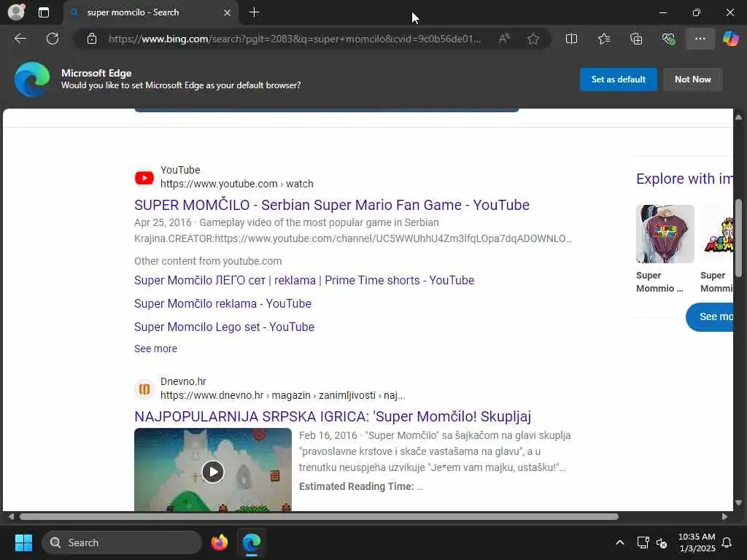Play the Dnevno.hr video thumbnail
The height and width of the screenshot is (560, 747).
[212, 471]
